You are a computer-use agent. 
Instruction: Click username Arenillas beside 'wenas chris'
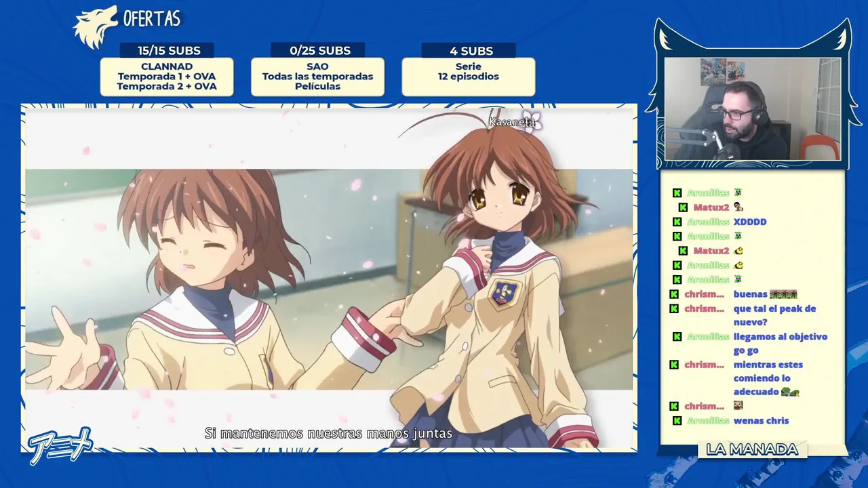(x=708, y=420)
